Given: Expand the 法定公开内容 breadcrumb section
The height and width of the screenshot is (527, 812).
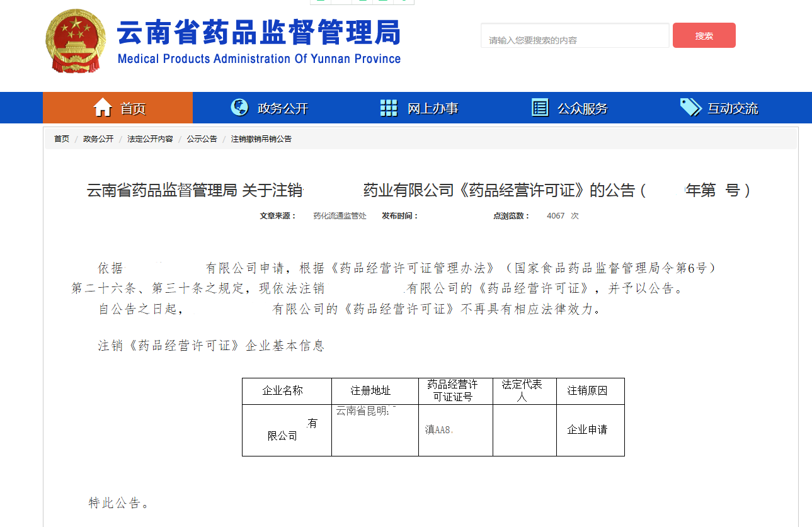Looking at the screenshot, I should point(149,139).
